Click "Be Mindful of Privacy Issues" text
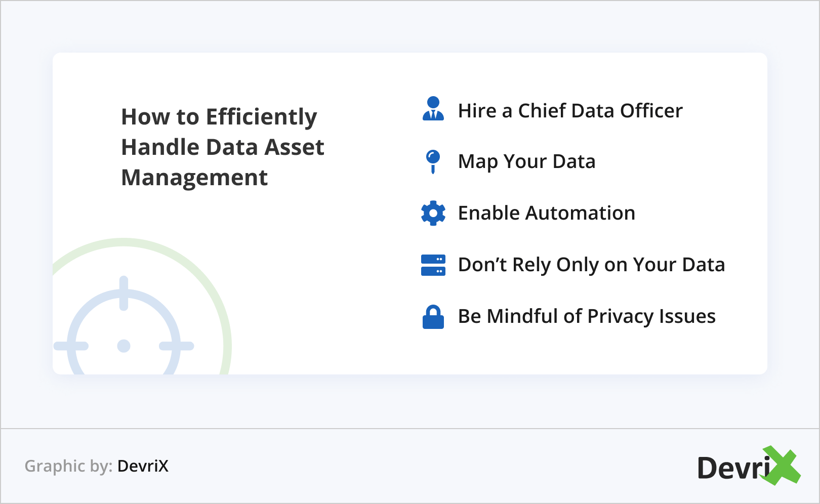 [587, 316]
